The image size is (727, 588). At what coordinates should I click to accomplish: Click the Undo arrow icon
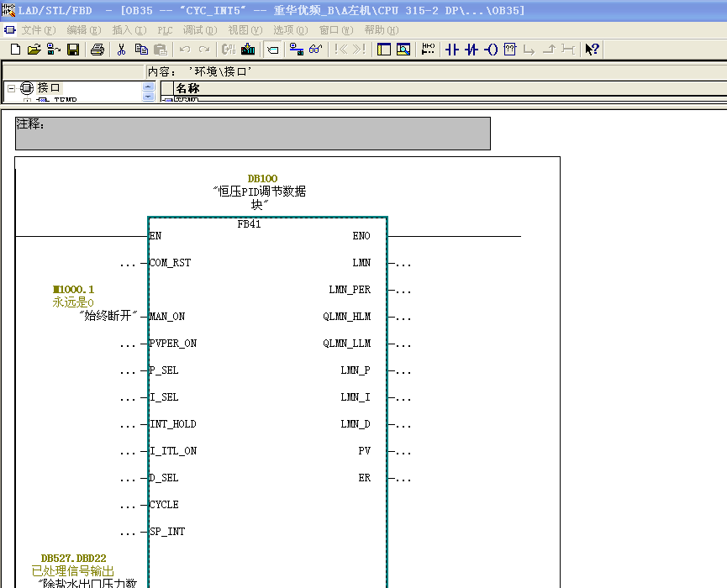pos(185,49)
